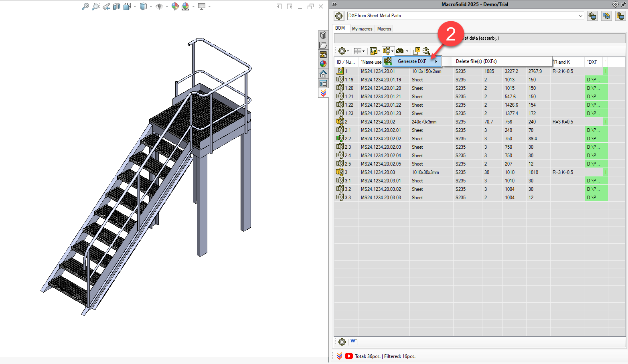Click the Display Style icon
Viewport: 628px width, 364px height.
143,6
